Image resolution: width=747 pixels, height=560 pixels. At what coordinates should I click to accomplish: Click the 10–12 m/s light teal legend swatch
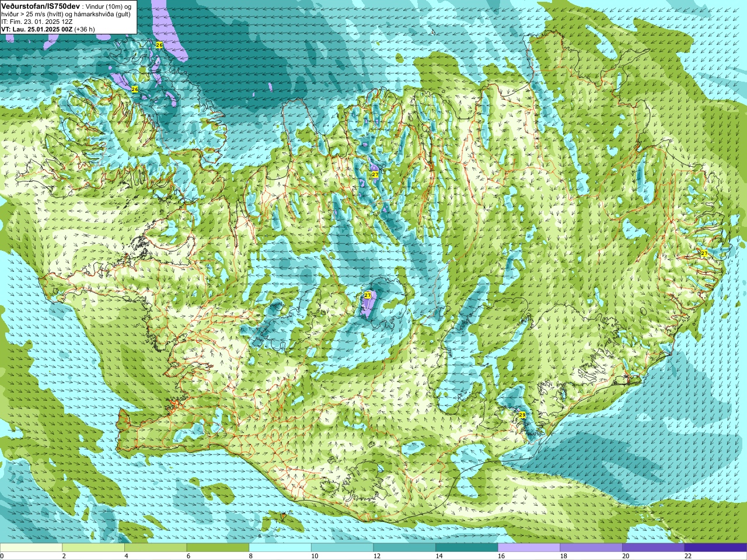pyautogui.click(x=342, y=548)
